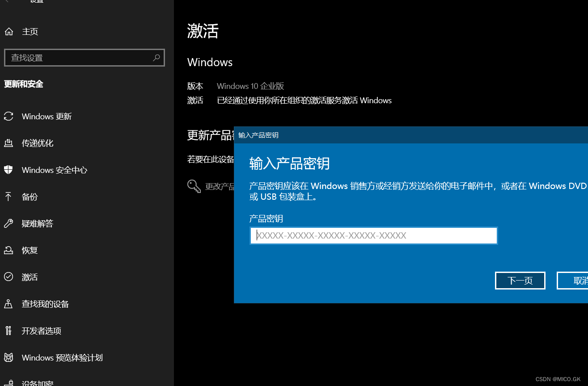The width and height of the screenshot is (588, 386).
Task: Click the 备份 sidebar icon
Action: [9, 197]
